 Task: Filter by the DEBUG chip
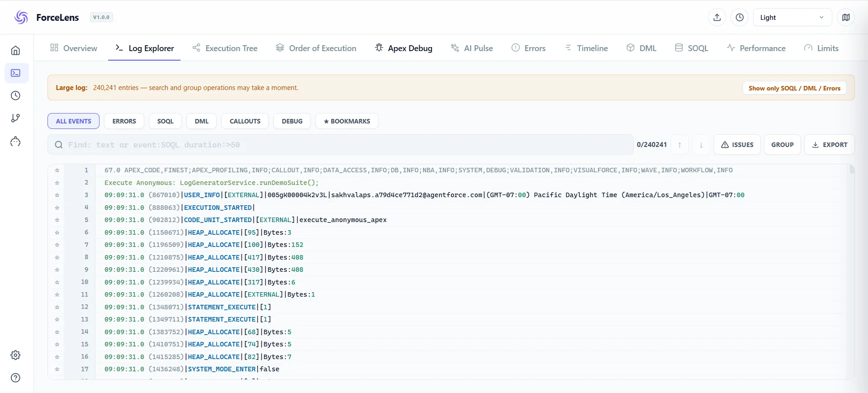tap(292, 121)
